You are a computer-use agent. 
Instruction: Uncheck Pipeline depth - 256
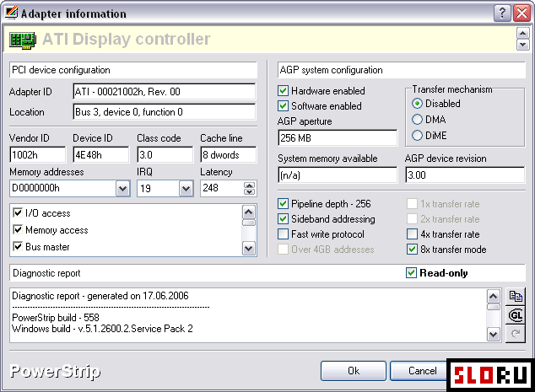click(283, 204)
